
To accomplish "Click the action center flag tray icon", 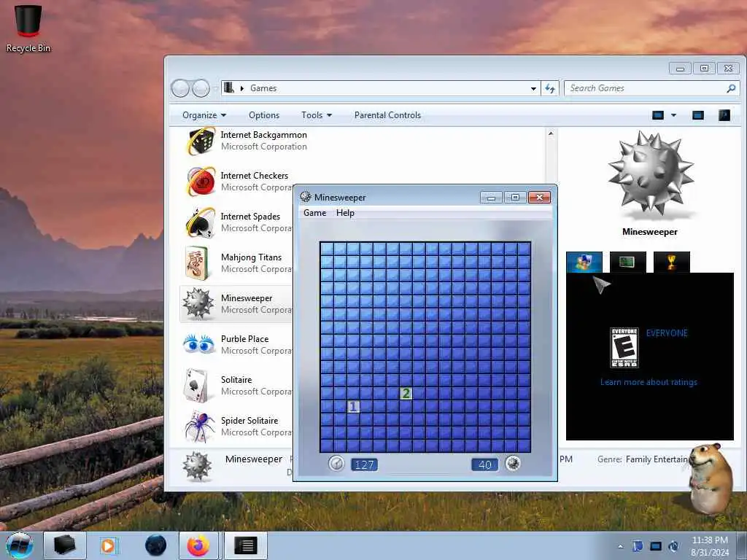I will pyautogui.click(x=638, y=546).
